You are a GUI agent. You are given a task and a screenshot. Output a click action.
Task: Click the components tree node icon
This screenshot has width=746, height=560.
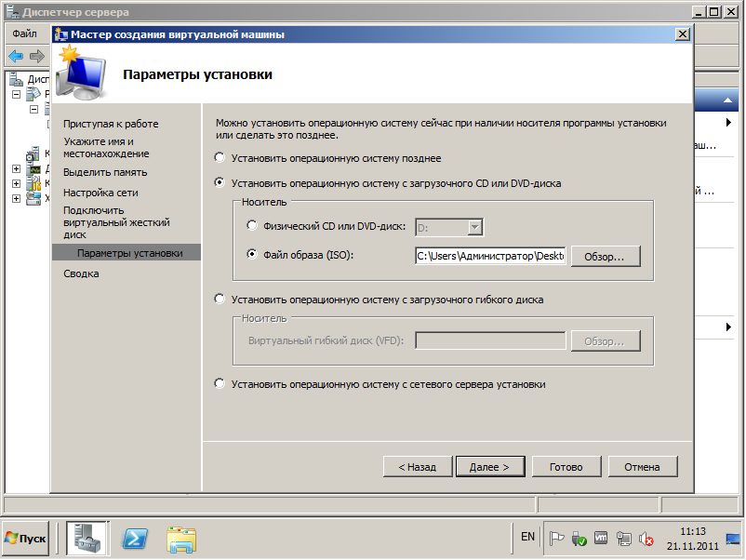click(33, 153)
